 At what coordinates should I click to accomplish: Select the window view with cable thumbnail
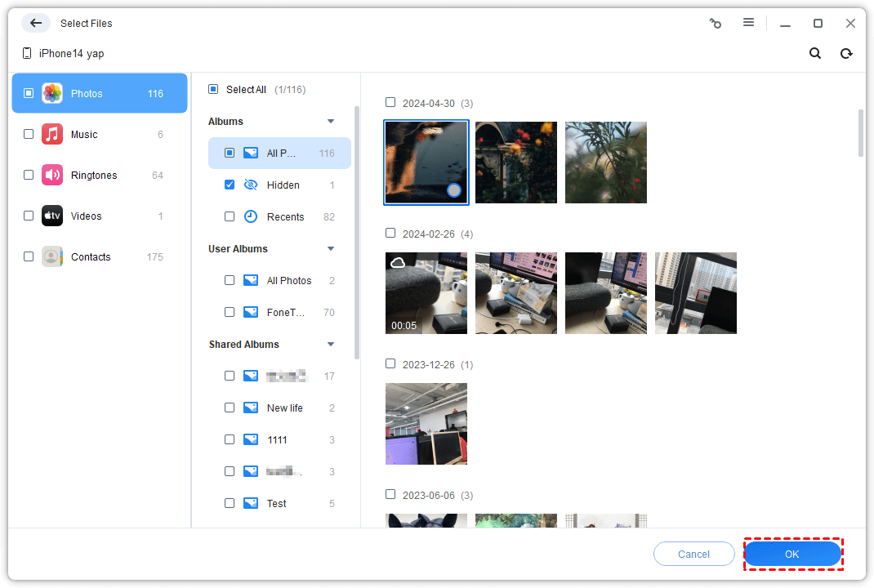click(x=696, y=293)
